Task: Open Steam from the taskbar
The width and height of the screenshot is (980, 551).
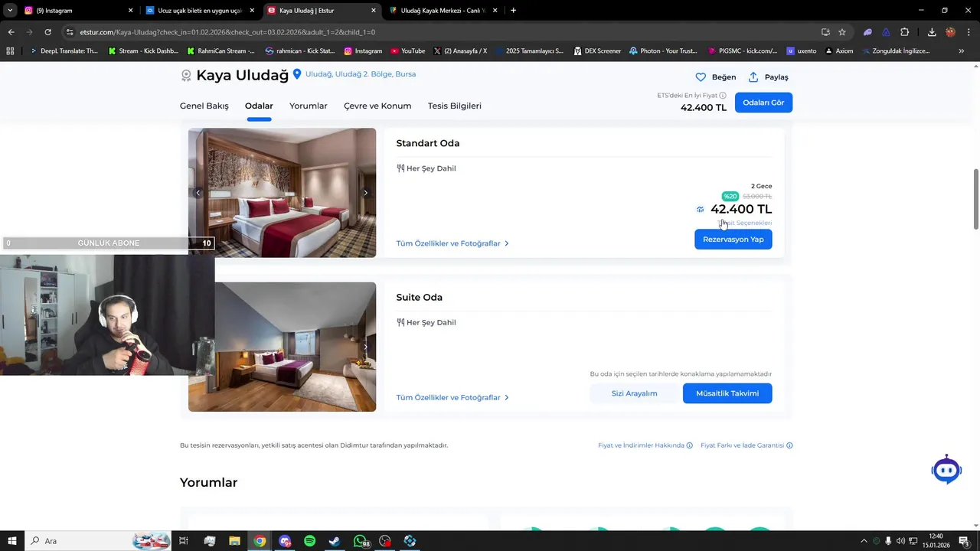Action: tap(335, 541)
